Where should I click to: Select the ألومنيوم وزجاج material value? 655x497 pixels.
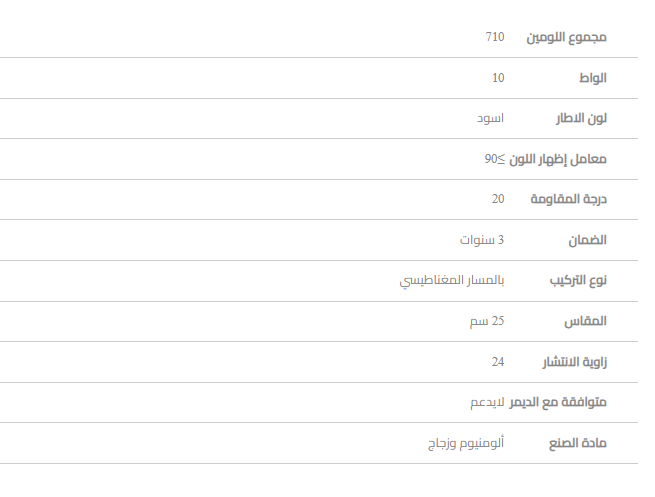465,443
